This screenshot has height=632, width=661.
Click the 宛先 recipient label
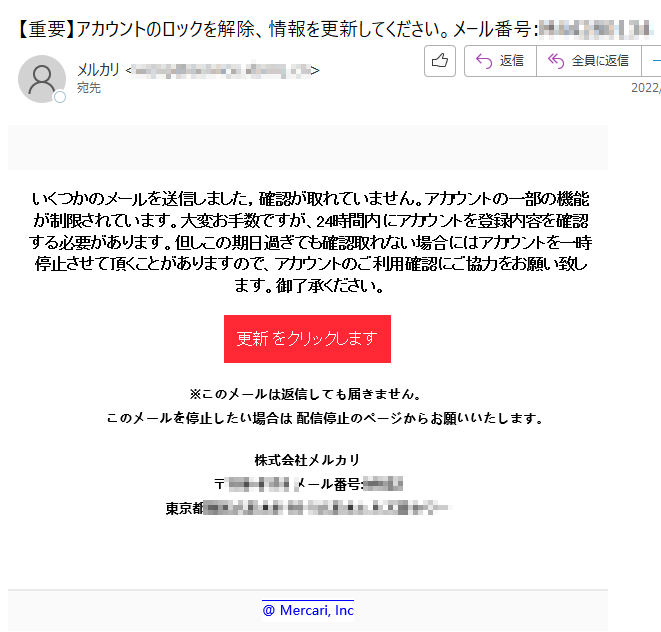pyautogui.click(x=89, y=88)
